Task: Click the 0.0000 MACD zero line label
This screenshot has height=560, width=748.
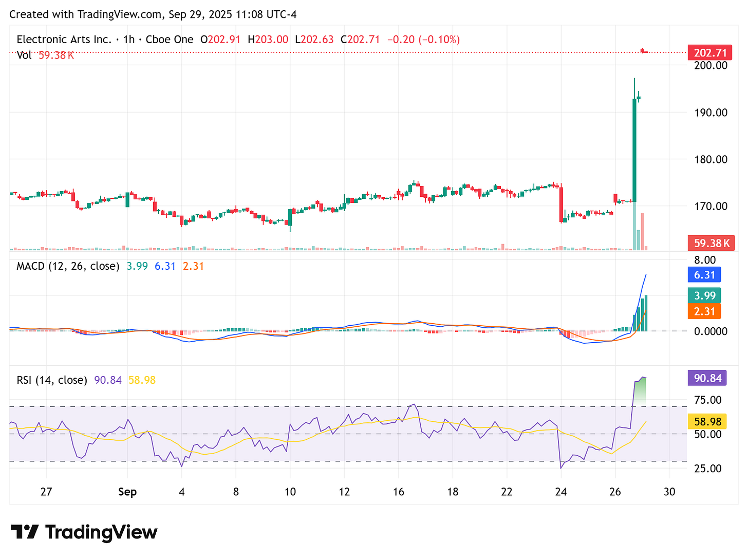Action: pyautogui.click(x=711, y=331)
